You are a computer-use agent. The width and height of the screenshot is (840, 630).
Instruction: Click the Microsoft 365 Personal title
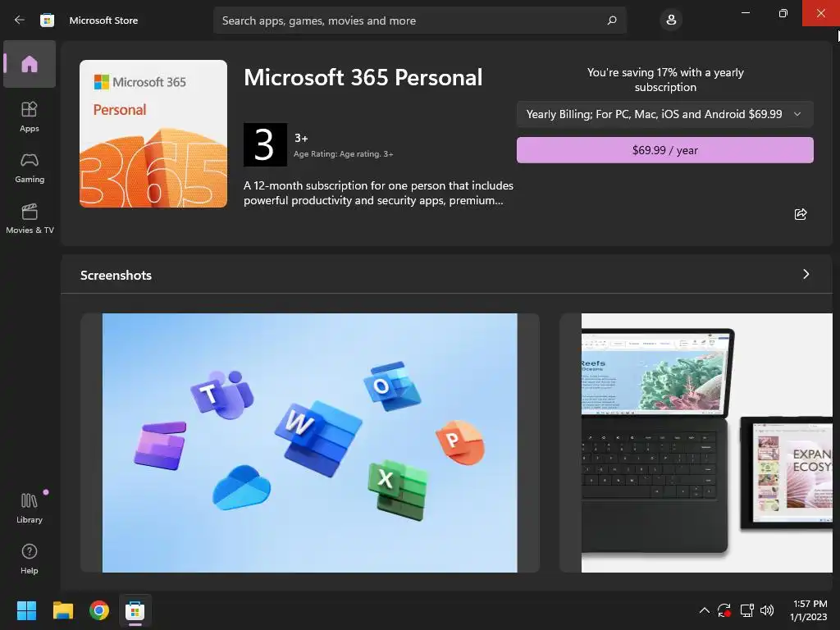pyautogui.click(x=363, y=77)
